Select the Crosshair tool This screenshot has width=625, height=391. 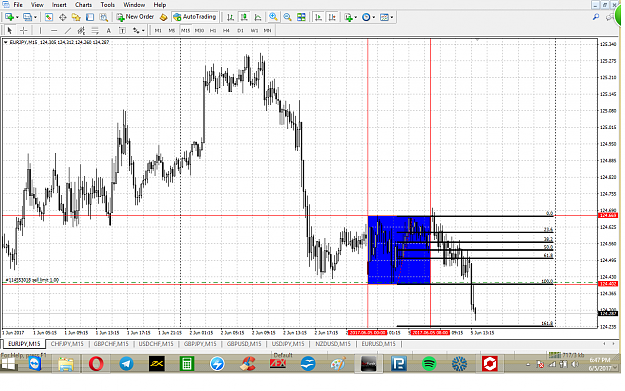[x=24, y=30]
